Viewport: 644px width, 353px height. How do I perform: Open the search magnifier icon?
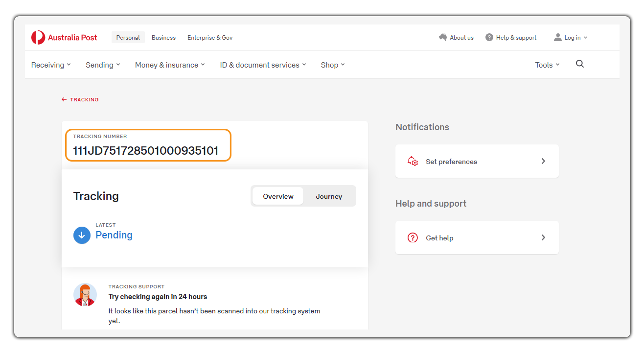pyautogui.click(x=580, y=64)
